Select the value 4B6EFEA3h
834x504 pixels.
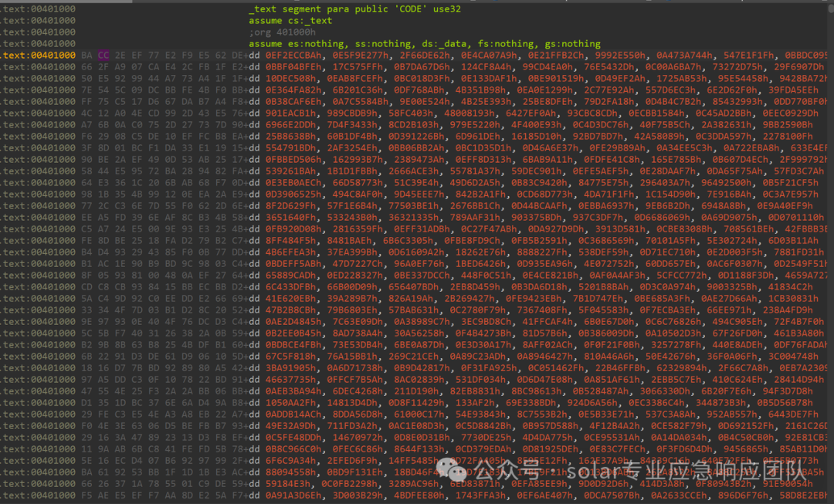291,252
